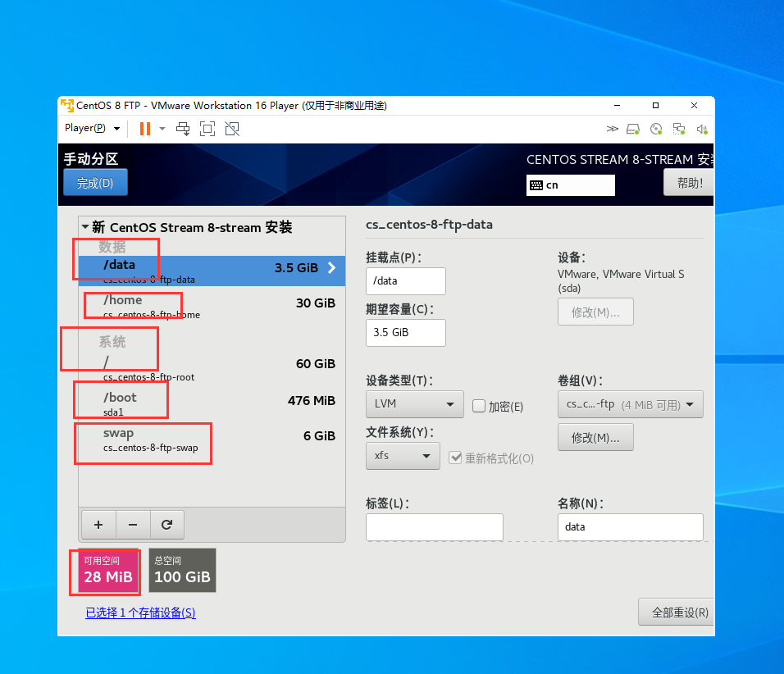Screen dimensions: 784x674
Task: Collapse the 新 CentOS Stream 8-stream 安装 tree
Action: coord(85,227)
